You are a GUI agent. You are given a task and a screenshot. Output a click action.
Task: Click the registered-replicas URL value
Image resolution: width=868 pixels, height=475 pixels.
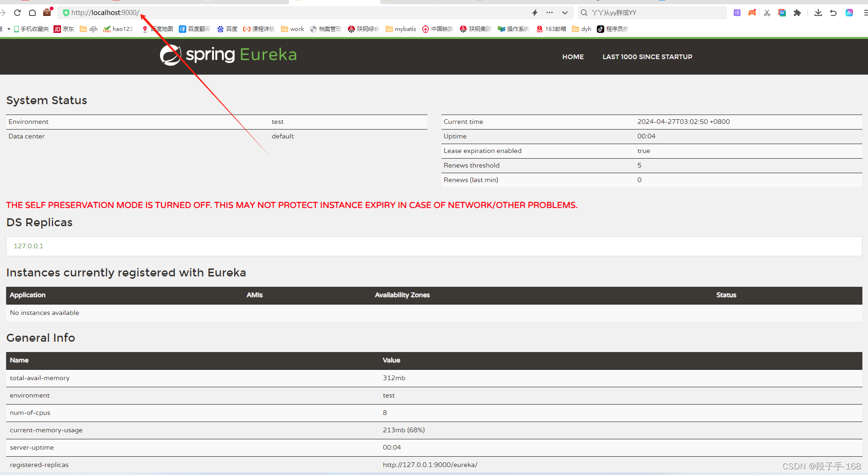[430, 465]
